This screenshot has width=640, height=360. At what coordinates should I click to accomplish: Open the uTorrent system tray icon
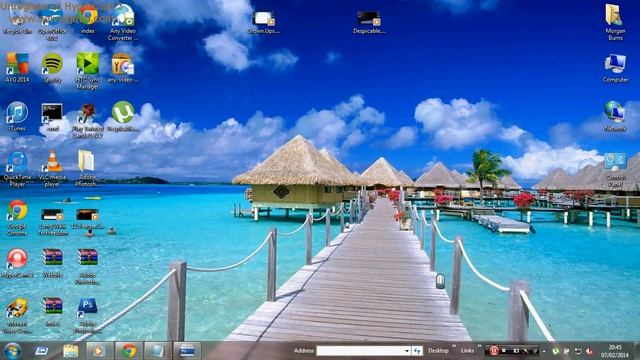[x=555, y=351]
